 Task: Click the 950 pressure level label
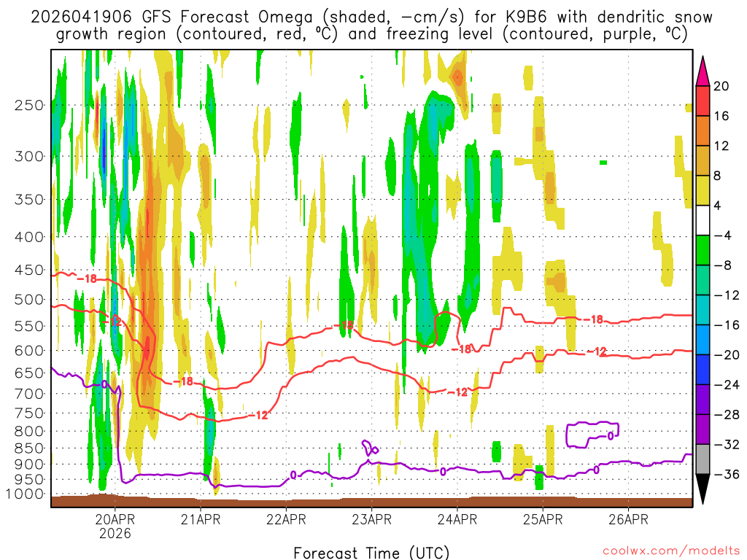(x=29, y=480)
